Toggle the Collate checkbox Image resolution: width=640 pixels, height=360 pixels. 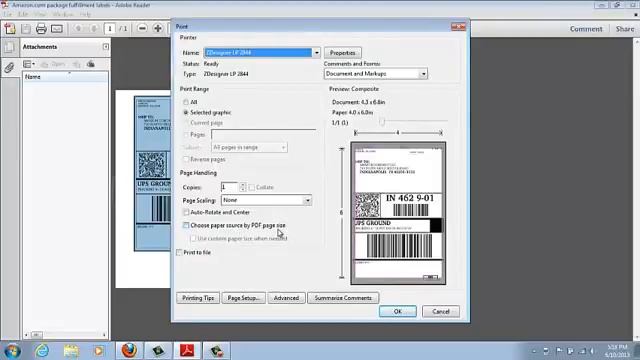click(x=252, y=187)
